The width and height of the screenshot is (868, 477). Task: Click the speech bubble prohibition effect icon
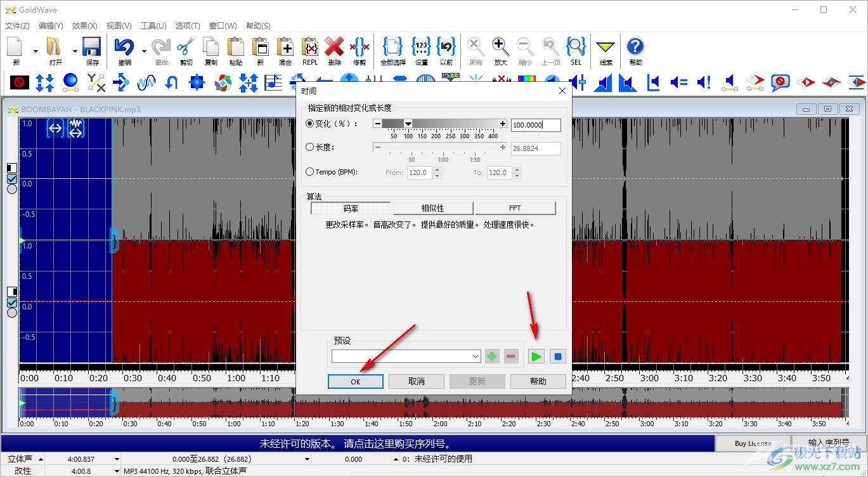coord(780,82)
